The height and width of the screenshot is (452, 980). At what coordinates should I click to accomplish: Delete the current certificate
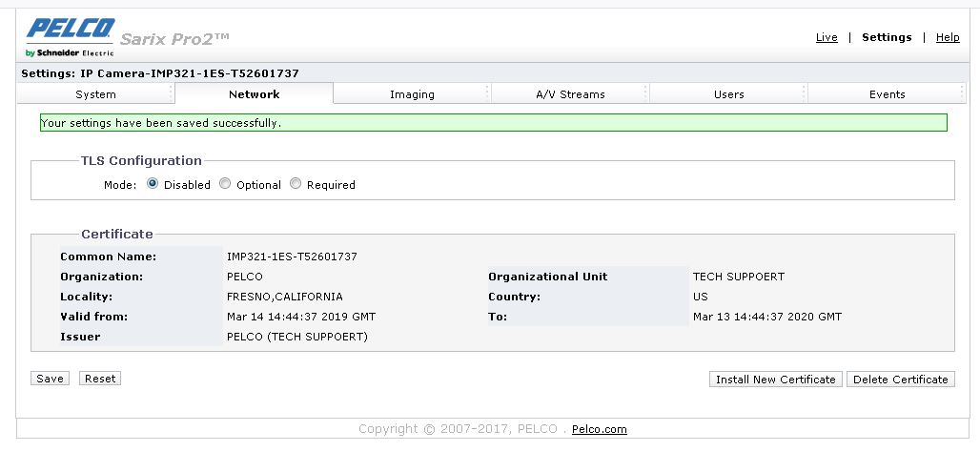(900, 380)
